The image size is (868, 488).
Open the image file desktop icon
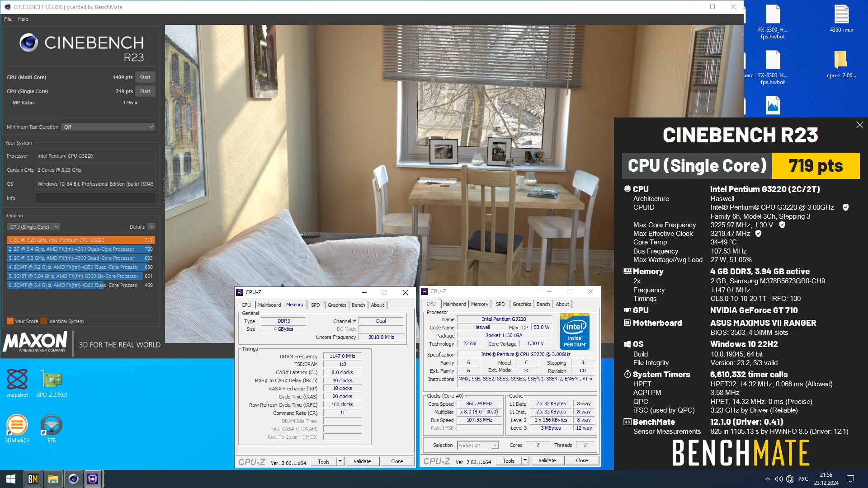(773, 106)
